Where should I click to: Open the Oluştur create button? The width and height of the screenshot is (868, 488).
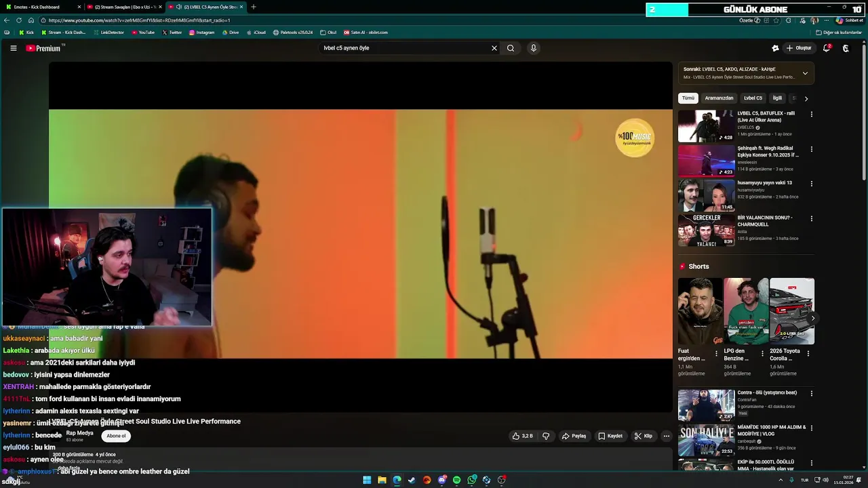click(x=799, y=48)
